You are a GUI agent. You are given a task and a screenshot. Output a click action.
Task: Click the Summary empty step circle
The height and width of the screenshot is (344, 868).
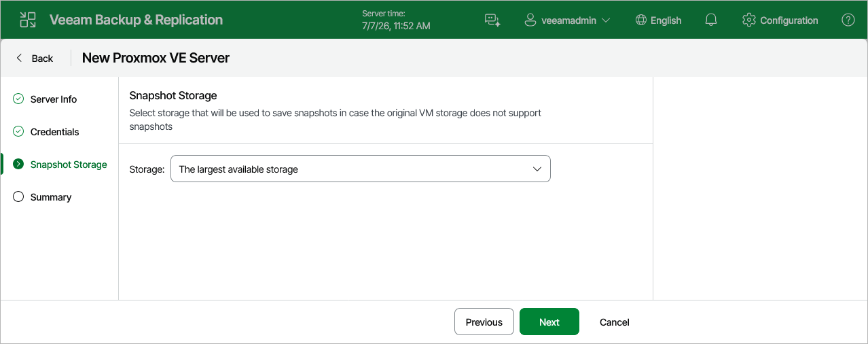coord(18,197)
